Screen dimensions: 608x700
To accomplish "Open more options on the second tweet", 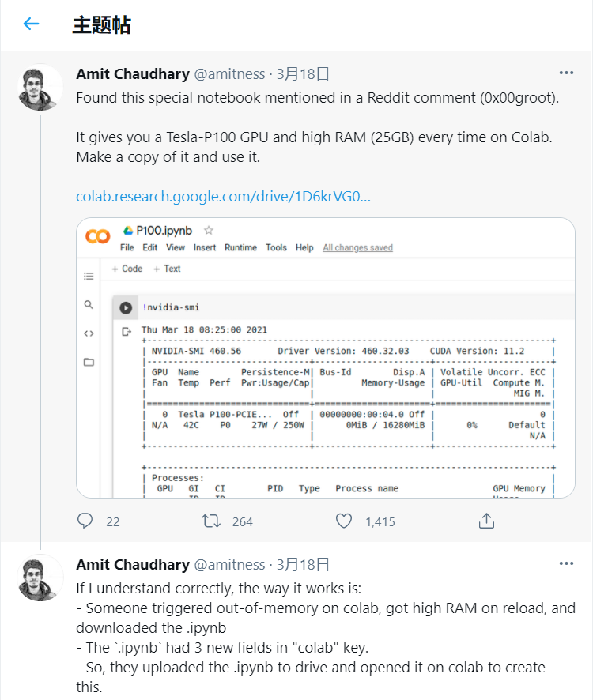I will 566,564.
